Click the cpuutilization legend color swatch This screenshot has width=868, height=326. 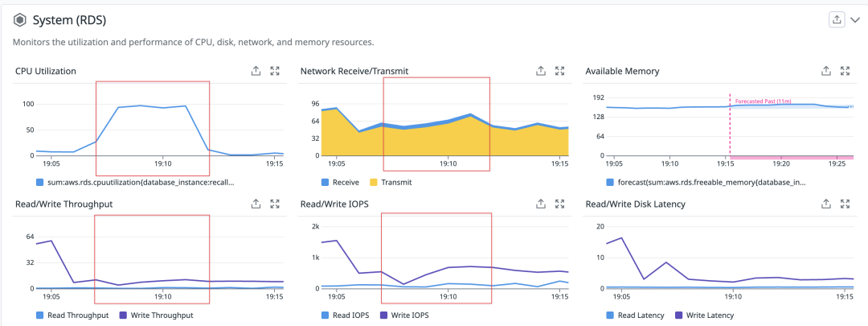[x=39, y=182]
